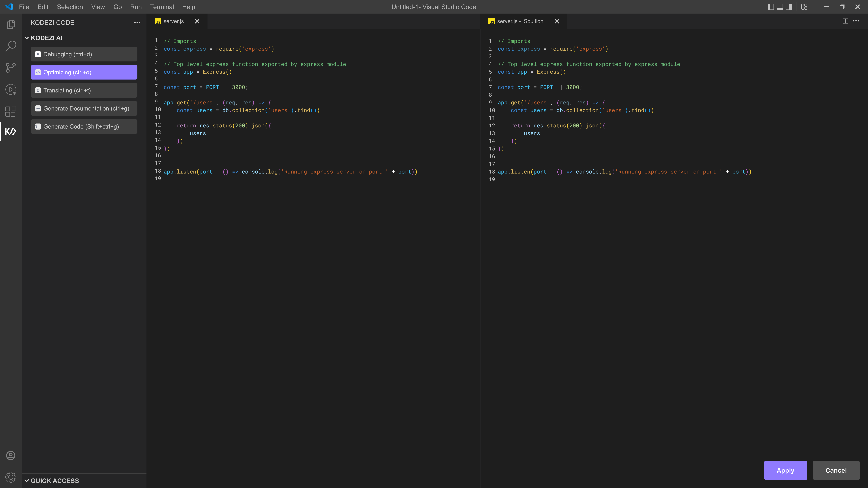This screenshot has height=488, width=868.
Task: Open the Help menu
Action: click(x=188, y=7)
